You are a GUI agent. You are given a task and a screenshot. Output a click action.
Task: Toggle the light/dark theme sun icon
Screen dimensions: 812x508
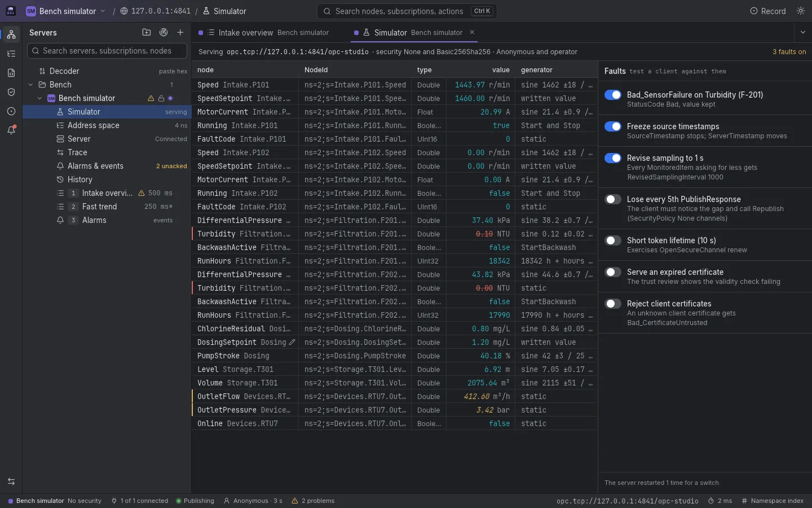801,11
